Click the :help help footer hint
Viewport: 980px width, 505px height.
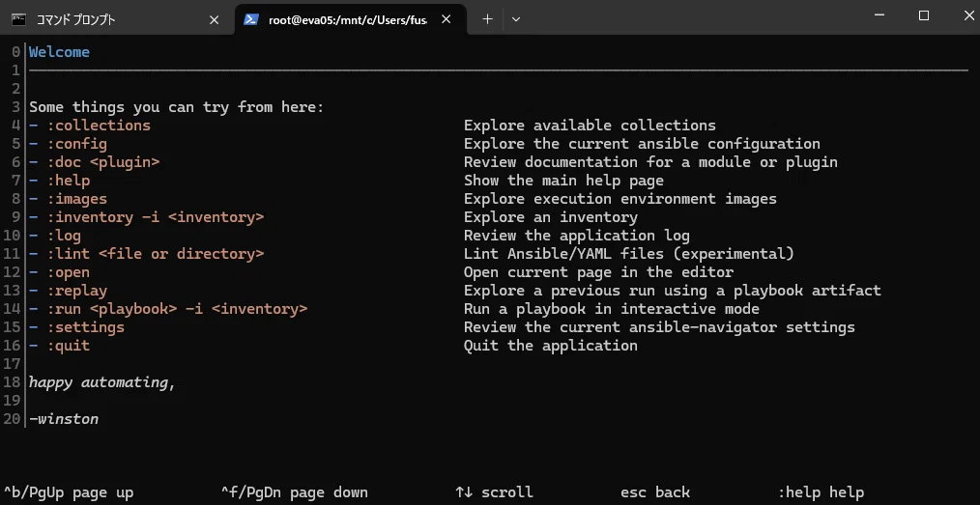[821, 492]
